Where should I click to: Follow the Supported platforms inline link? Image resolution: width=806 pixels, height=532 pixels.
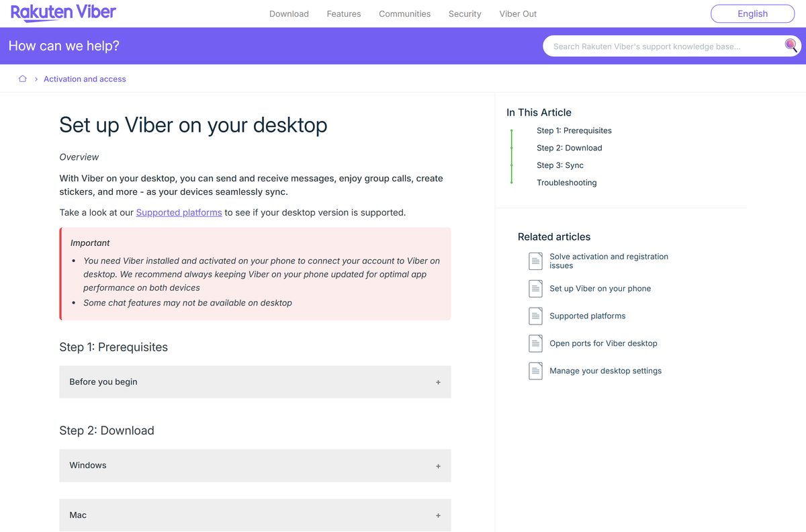coord(179,212)
